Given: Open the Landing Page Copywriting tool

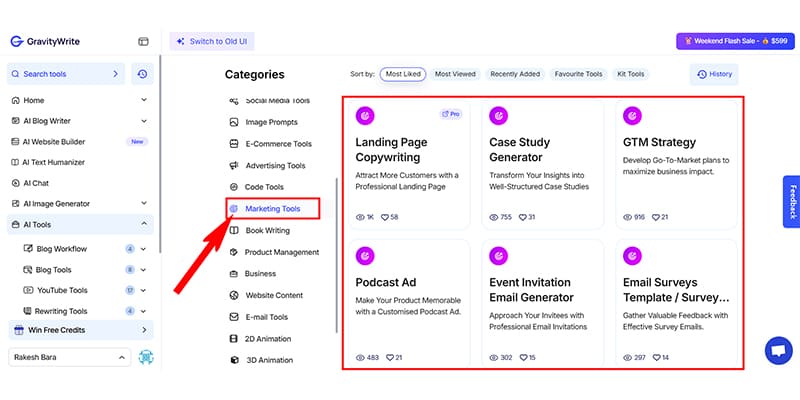Looking at the screenshot, I should [x=409, y=164].
